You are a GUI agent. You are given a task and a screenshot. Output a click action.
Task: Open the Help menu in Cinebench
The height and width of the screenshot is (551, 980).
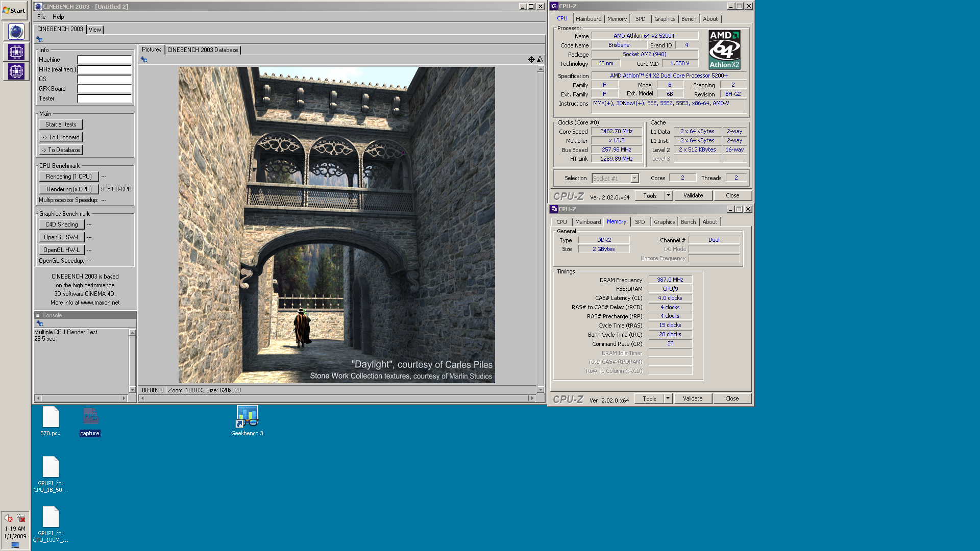tap(58, 17)
